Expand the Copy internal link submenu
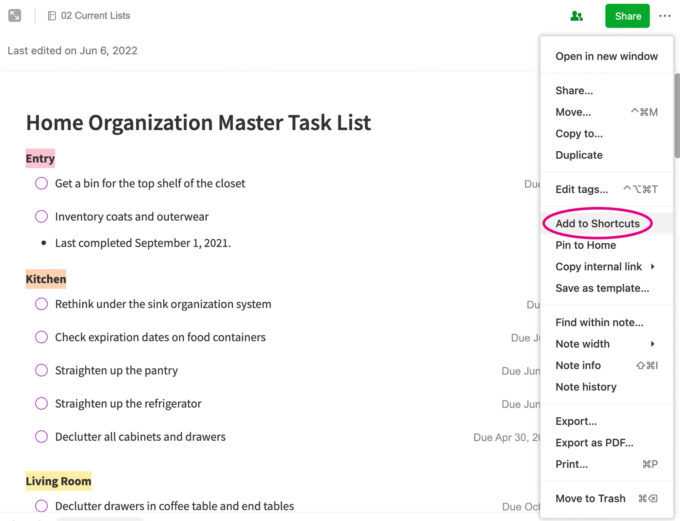Image resolution: width=680 pixels, height=521 pixels. 652,267
